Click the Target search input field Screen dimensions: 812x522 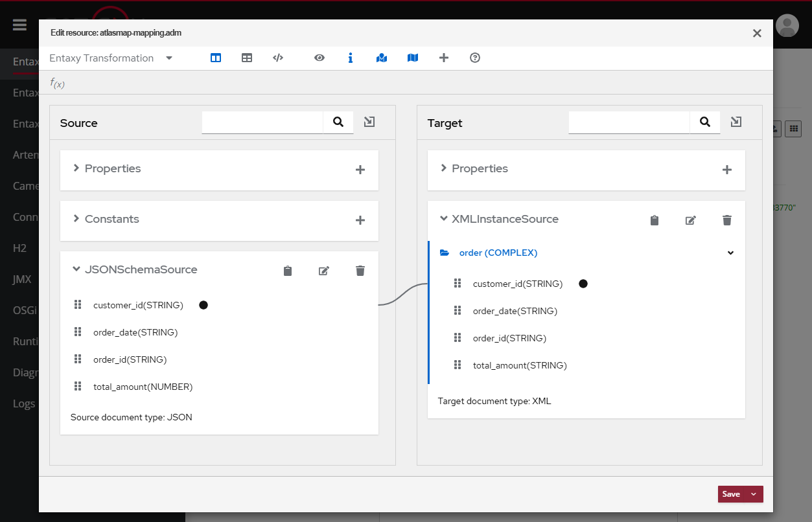(629, 122)
